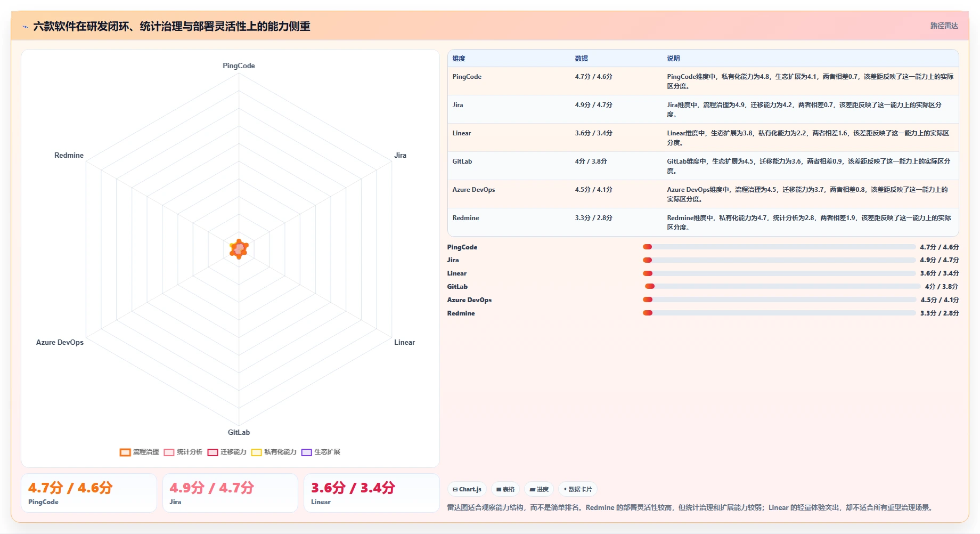Screen dimensions: 980x534
Task: Click table value 4.5分 / 4.1分
Action: coord(593,190)
